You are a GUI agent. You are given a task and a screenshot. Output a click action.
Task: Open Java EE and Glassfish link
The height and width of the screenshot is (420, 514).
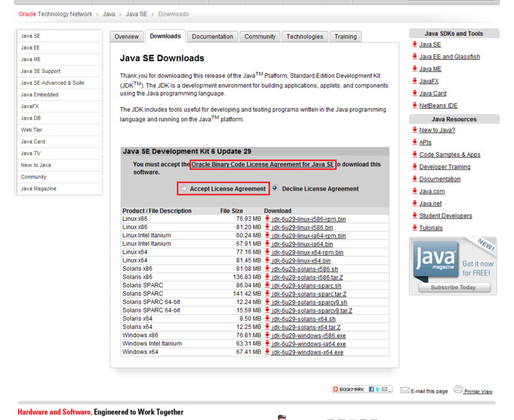[449, 57]
